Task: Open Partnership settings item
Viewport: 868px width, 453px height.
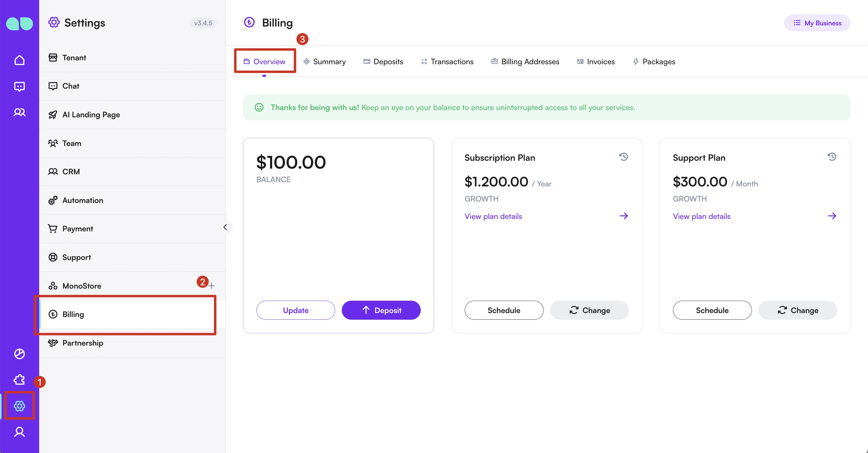Action: (x=83, y=343)
